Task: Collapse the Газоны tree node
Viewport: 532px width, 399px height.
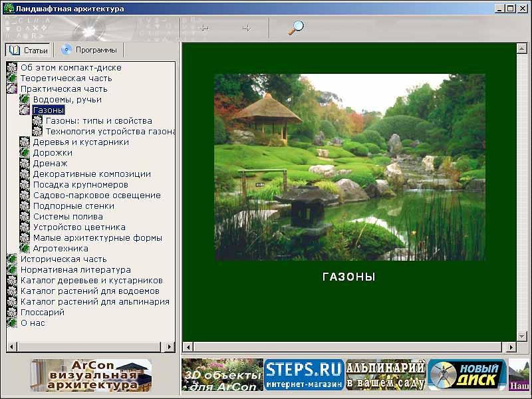Action: (25, 110)
